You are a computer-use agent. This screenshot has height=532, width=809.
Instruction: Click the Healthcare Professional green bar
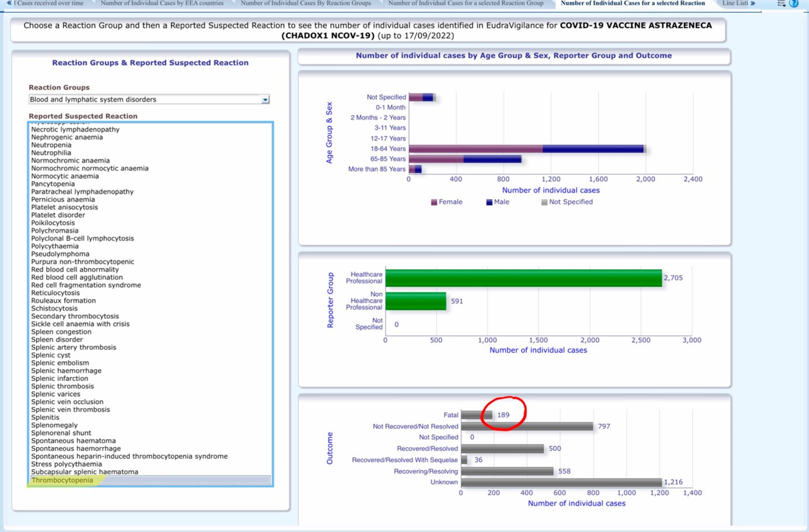tap(523, 278)
